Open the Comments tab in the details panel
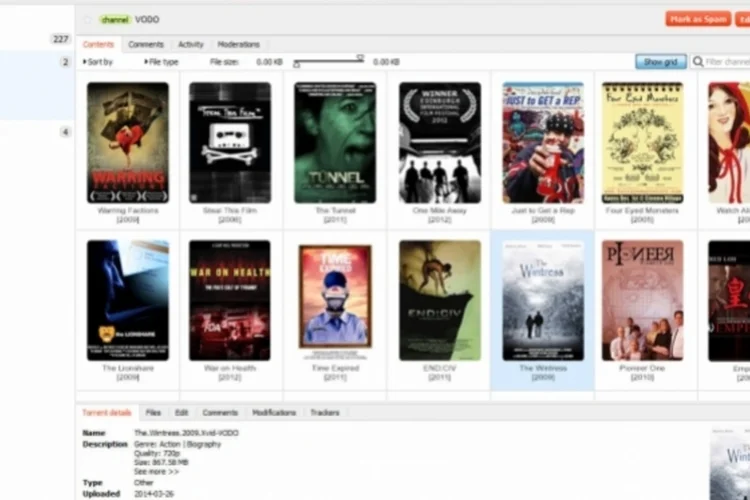Viewport: 750px width, 500px height. coord(220,412)
